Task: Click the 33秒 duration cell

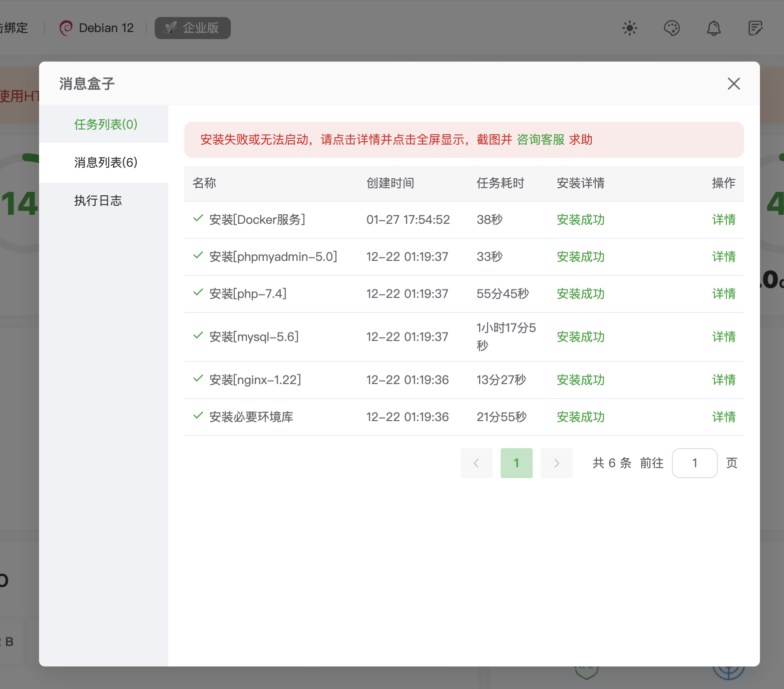Action: coord(490,257)
